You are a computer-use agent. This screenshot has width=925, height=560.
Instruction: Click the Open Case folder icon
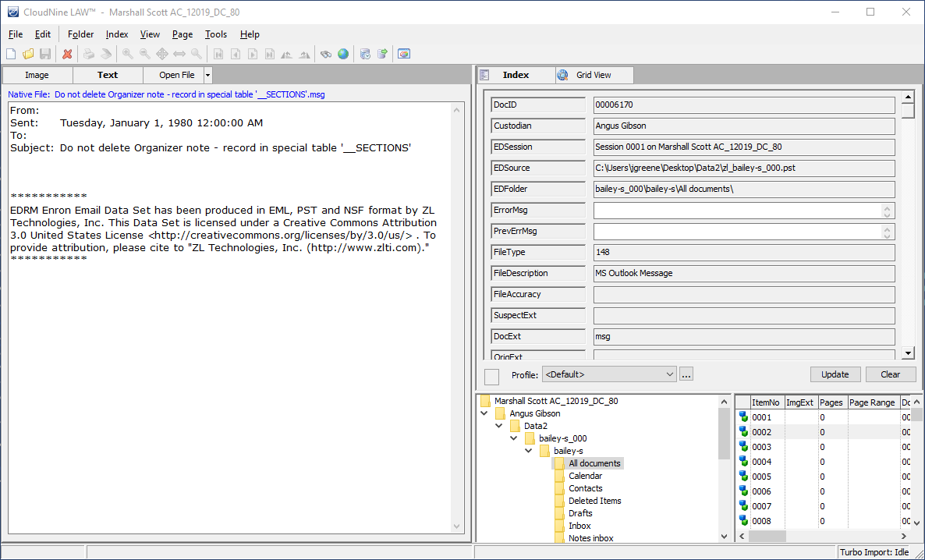[28, 54]
